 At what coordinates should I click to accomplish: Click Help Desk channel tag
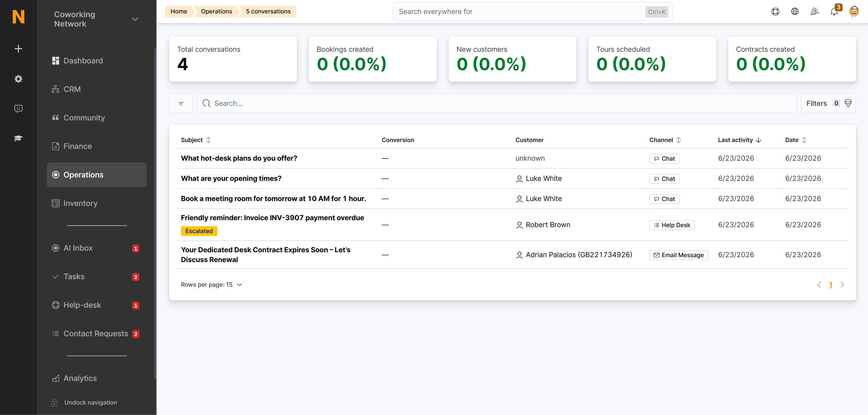click(672, 225)
